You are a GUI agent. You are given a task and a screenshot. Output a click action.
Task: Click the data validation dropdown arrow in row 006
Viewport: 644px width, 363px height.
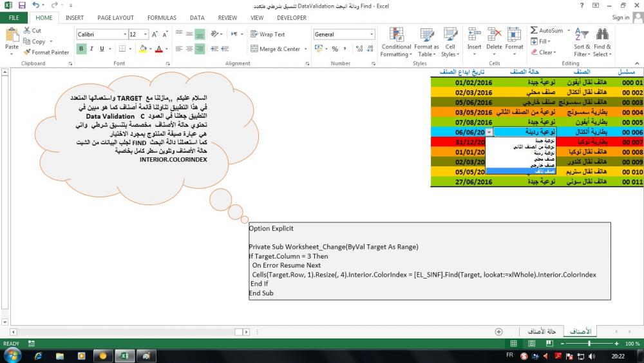pos(489,132)
